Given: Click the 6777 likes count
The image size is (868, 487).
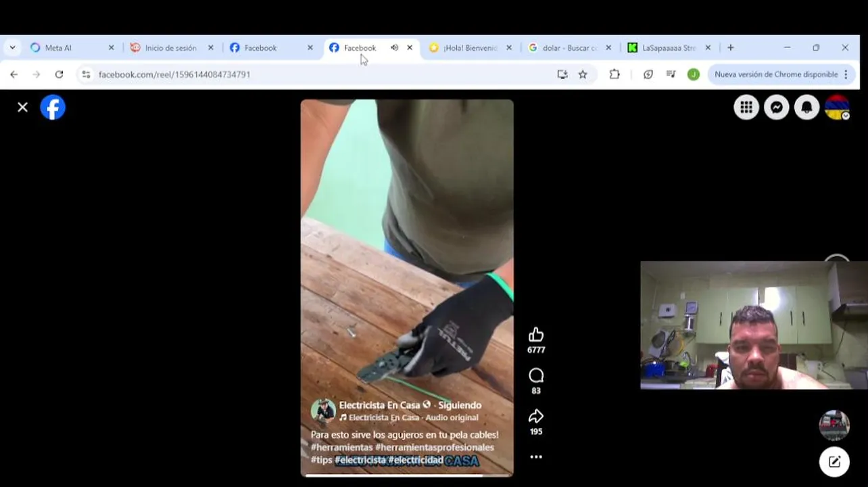Looking at the screenshot, I should [536, 350].
